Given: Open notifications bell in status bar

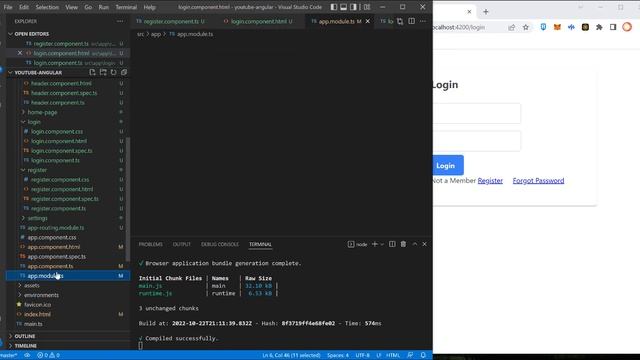Looking at the screenshot, I should tap(423, 355).
